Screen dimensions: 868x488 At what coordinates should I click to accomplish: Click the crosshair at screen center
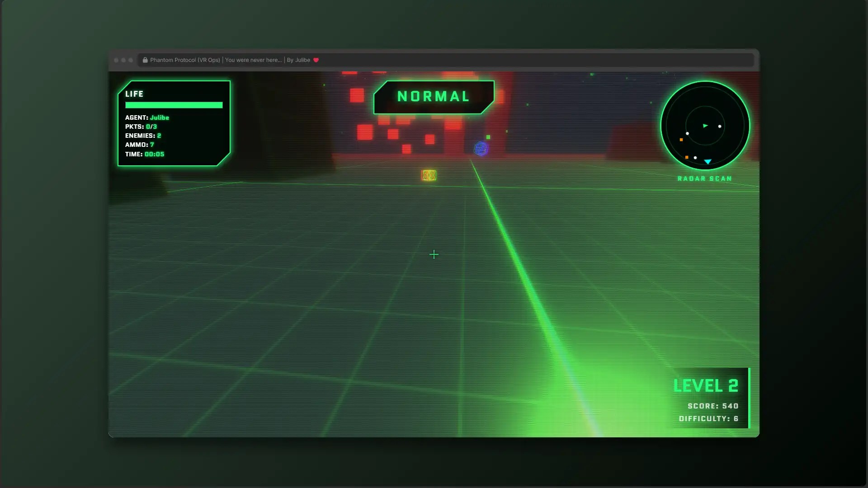(x=434, y=255)
